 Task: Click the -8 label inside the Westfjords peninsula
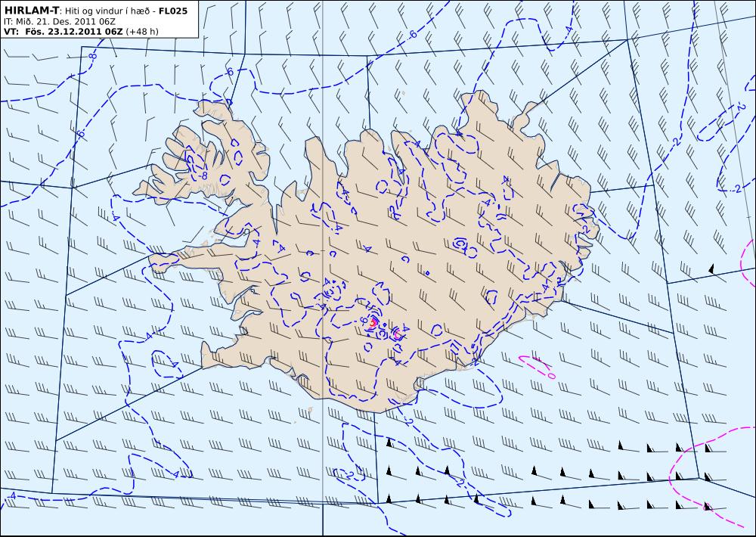coord(203,175)
